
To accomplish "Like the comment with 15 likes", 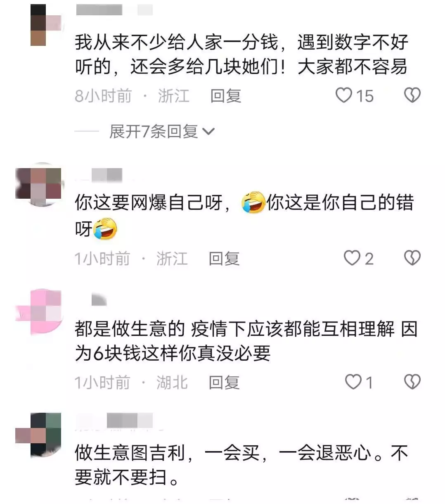I will coord(343,95).
